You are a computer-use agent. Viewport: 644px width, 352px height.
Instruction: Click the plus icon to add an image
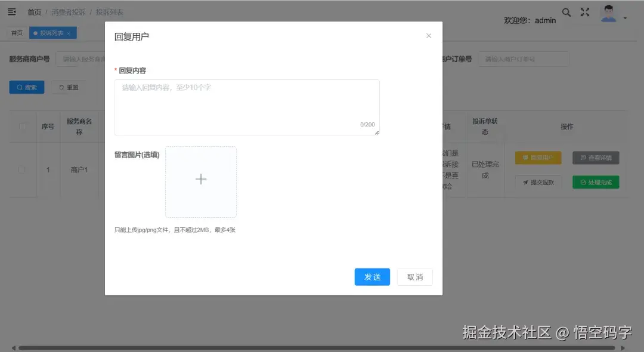[201, 178]
